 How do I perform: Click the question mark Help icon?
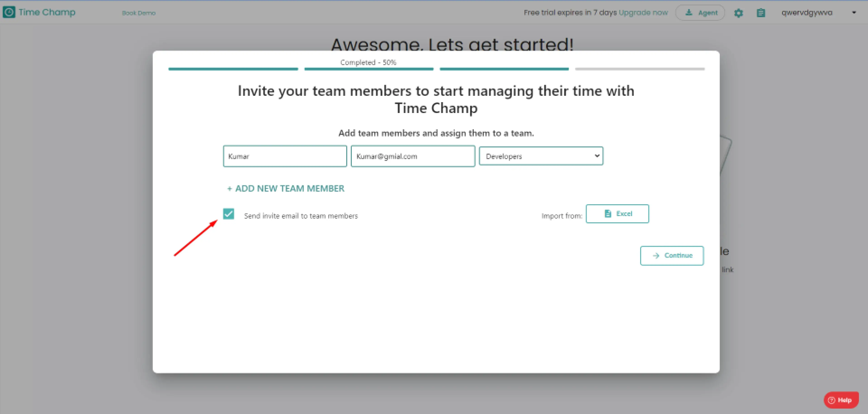[831, 400]
